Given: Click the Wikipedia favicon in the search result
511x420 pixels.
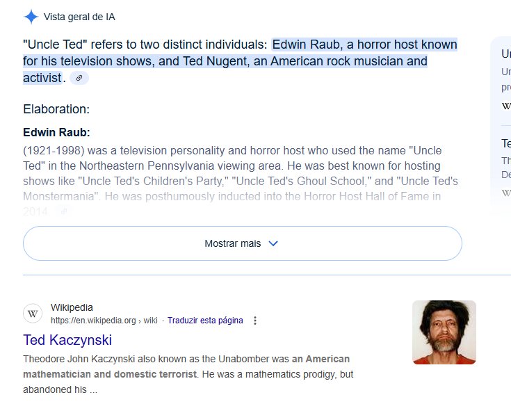Looking at the screenshot, I should click(33, 314).
